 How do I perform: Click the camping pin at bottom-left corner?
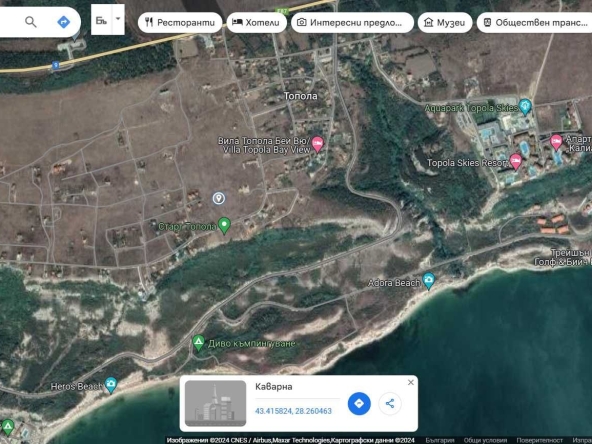[8, 427]
